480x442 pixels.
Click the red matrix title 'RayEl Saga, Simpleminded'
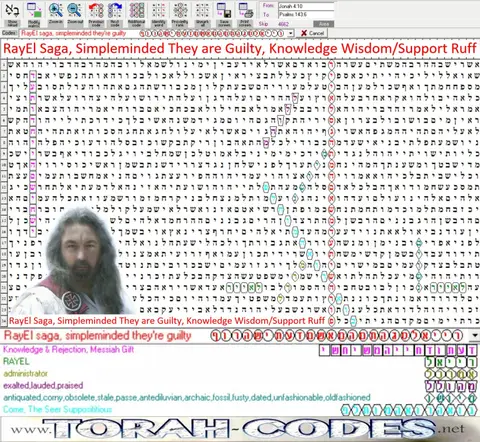click(239, 48)
